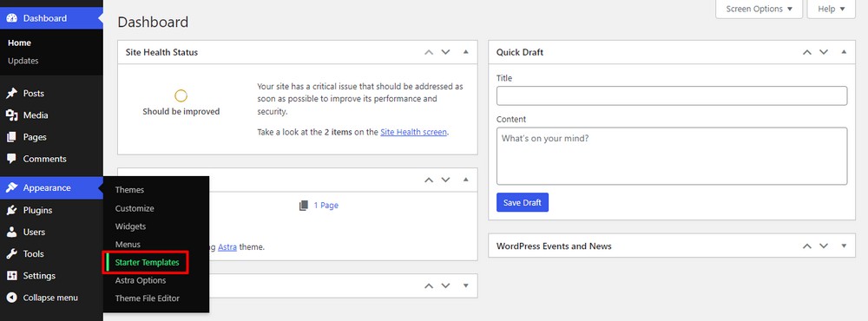Open Widgets in Appearance submenu
868x321 pixels.
coord(131,226)
